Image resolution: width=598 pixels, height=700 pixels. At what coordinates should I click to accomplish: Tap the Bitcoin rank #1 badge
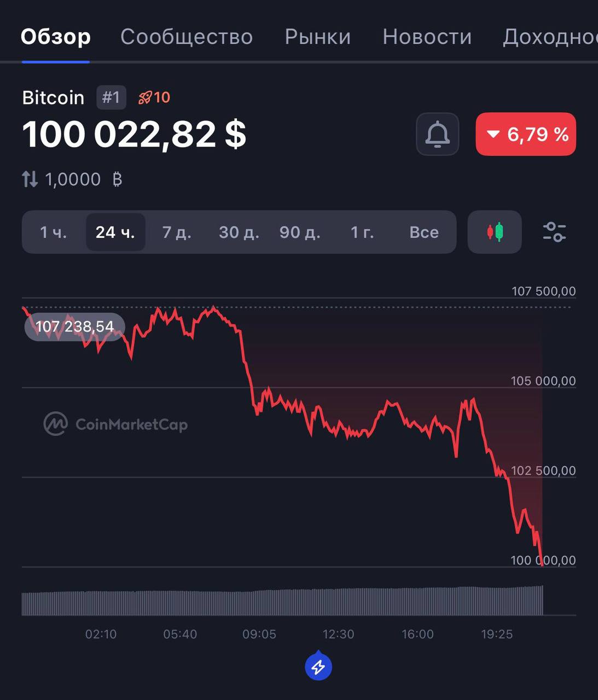111,97
